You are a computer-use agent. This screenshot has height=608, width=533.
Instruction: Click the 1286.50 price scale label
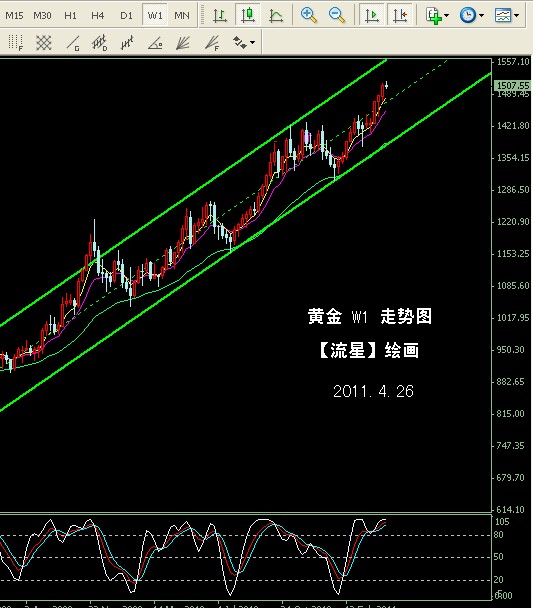513,190
